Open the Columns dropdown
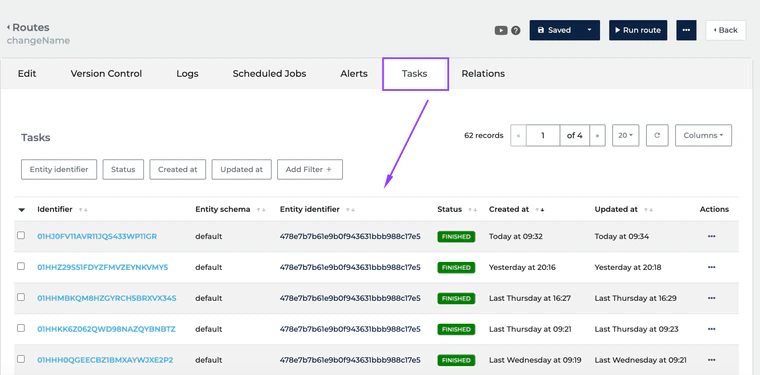Screen dimensions: 760x375 [703, 136]
